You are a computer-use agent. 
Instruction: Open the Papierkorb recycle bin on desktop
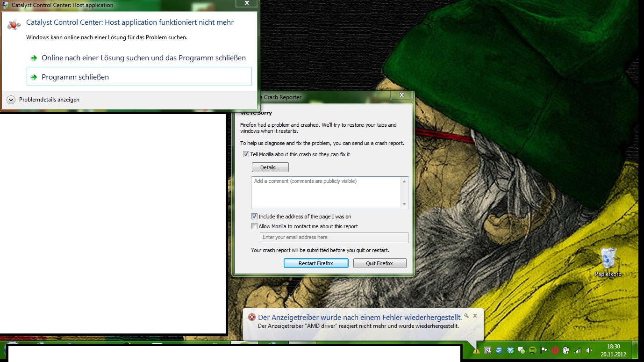[608, 262]
